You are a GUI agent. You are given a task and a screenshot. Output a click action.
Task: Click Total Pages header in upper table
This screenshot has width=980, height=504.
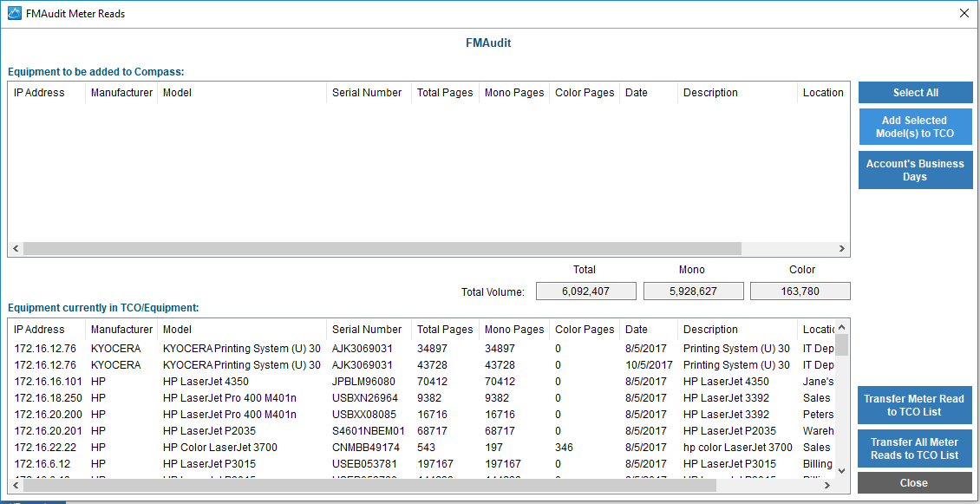point(445,93)
